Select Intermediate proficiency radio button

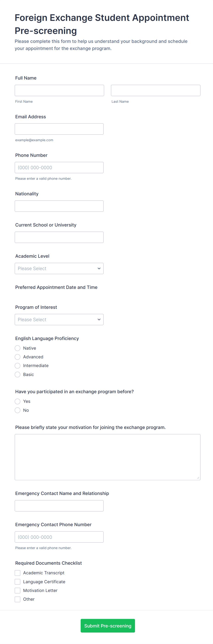[17, 366]
